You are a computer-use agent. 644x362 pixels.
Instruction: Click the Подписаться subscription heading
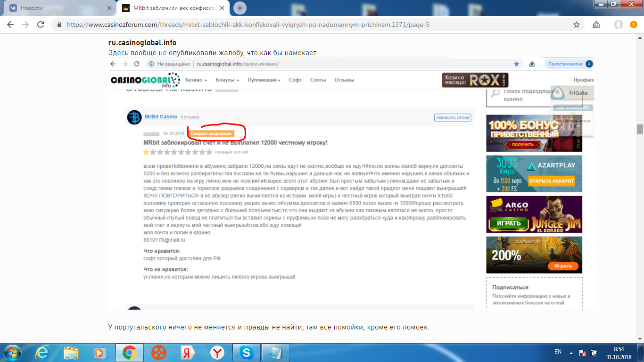(x=510, y=287)
